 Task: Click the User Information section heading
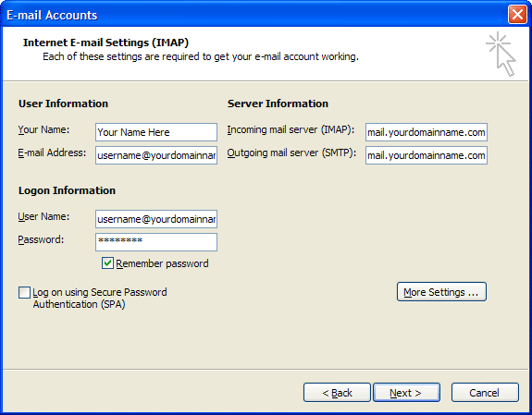63,104
